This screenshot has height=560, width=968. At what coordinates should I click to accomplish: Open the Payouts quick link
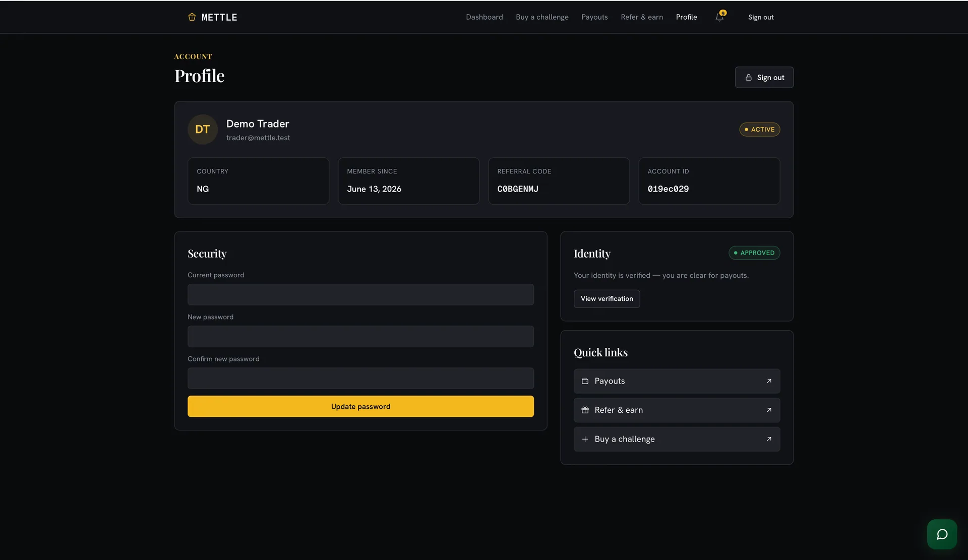[x=677, y=381]
